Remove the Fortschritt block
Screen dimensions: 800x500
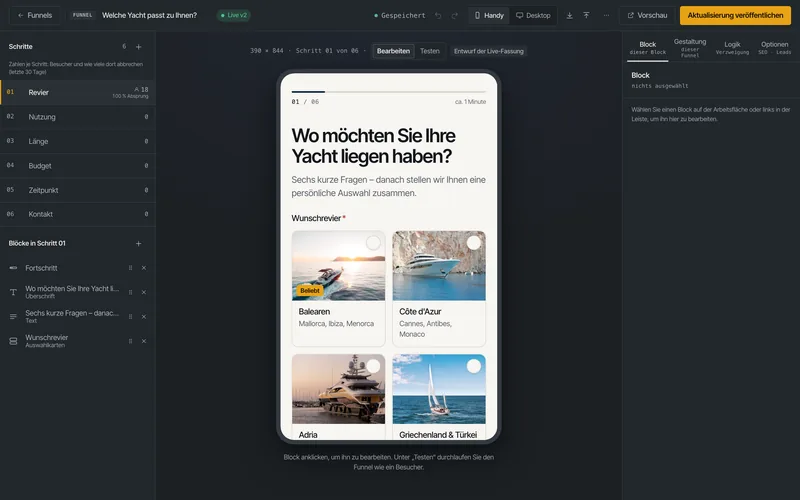(144, 268)
